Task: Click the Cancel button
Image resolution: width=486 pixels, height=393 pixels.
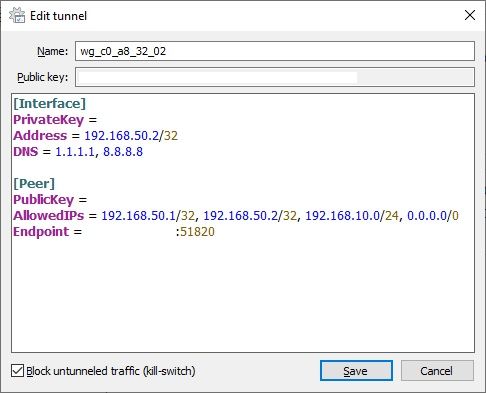Action: [x=437, y=371]
